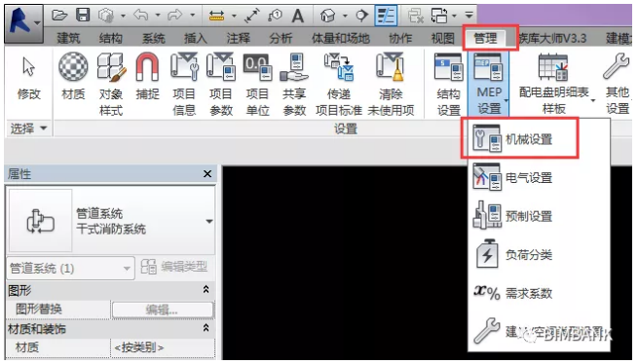Switch to the 管理 ribbon tab
The image size is (638, 364).
[x=485, y=38]
